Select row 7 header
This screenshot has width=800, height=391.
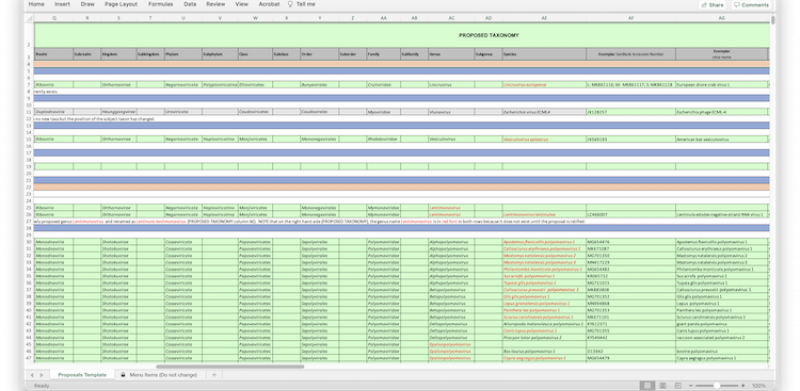coord(30,84)
